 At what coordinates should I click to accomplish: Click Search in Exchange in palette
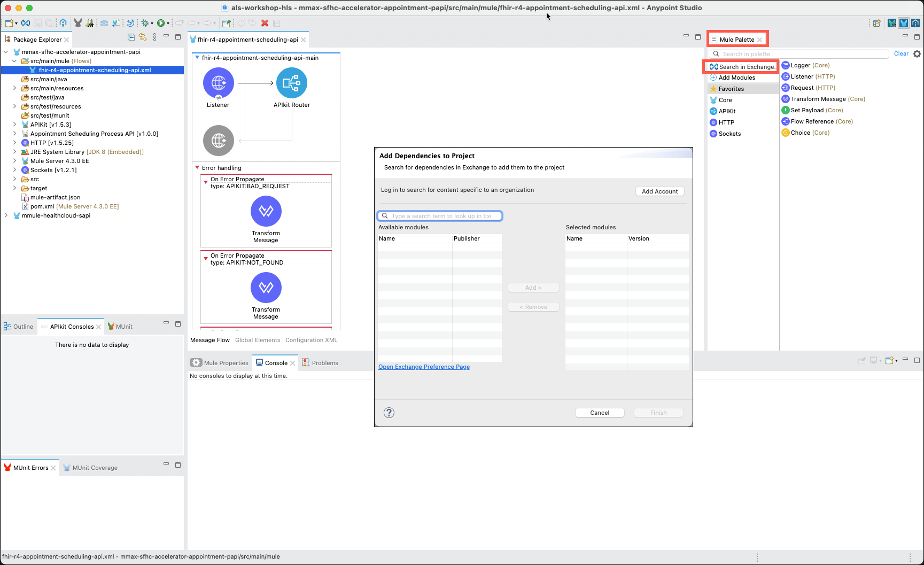[x=742, y=67]
